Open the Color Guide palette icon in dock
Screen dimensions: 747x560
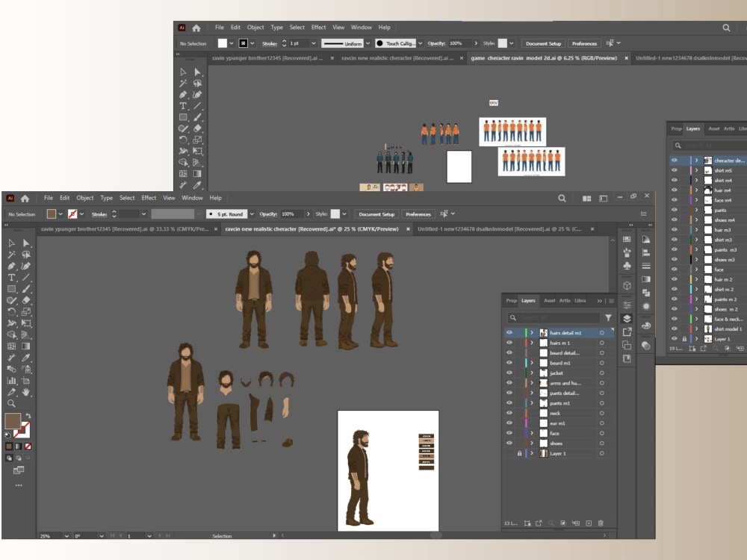pyautogui.click(x=646, y=326)
